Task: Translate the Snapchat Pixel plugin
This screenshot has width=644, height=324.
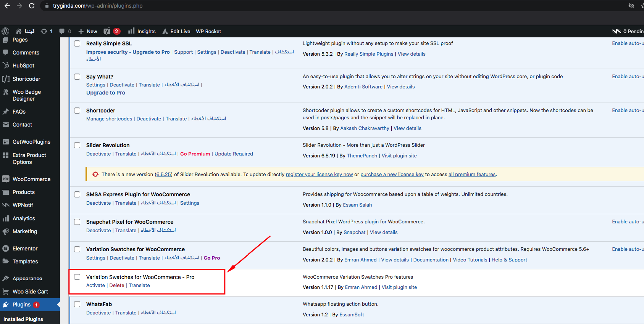Action: pyautogui.click(x=126, y=230)
